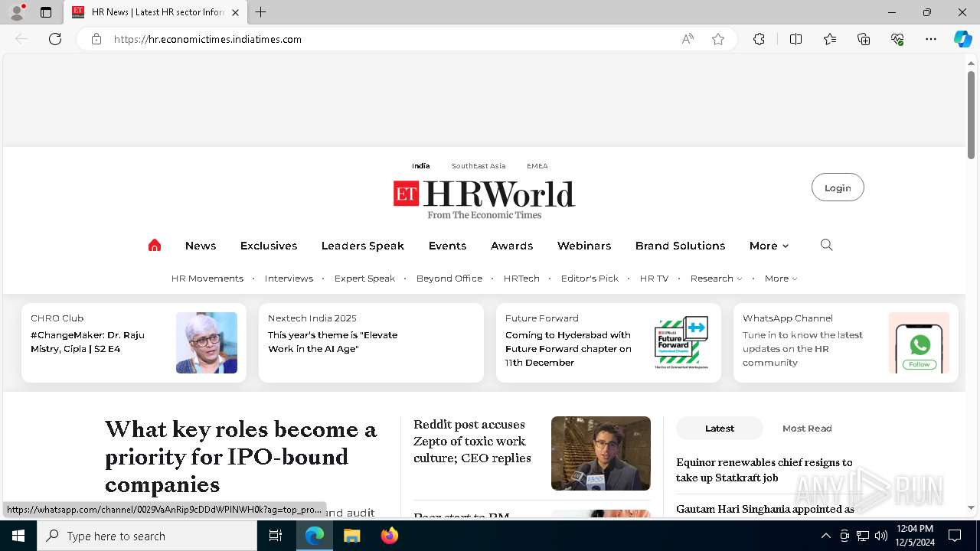Click the ET HRWorld logo
The width and height of the screenshot is (980, 551).
pyautogui.click(x=484, y=200)
